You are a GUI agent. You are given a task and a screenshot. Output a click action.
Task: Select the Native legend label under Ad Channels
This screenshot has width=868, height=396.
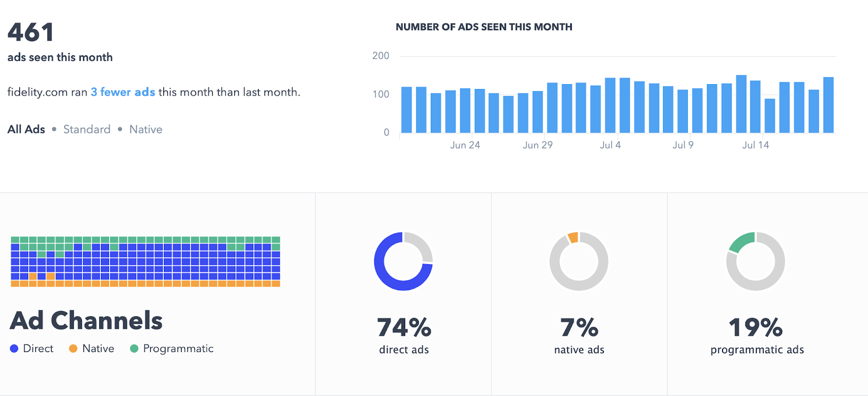click(98, 348)
